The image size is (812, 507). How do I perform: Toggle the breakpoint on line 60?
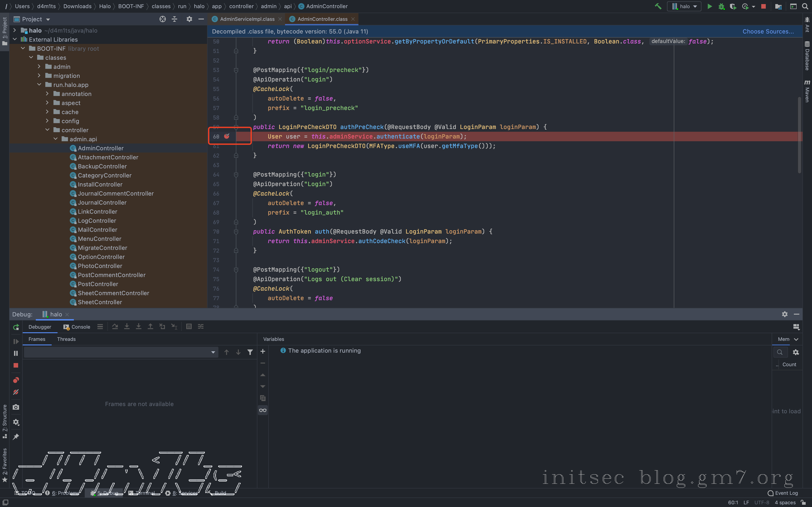pyautogui.click(x=227, y=136)
